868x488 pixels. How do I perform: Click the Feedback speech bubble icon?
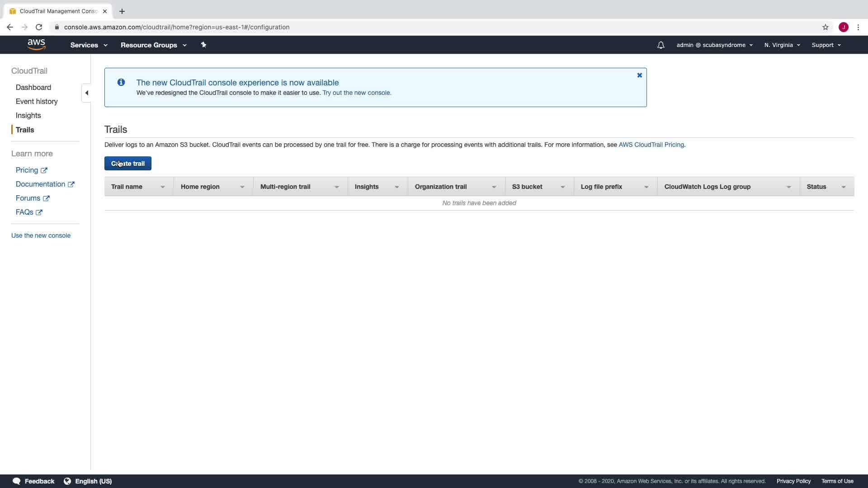coord(17,481)
